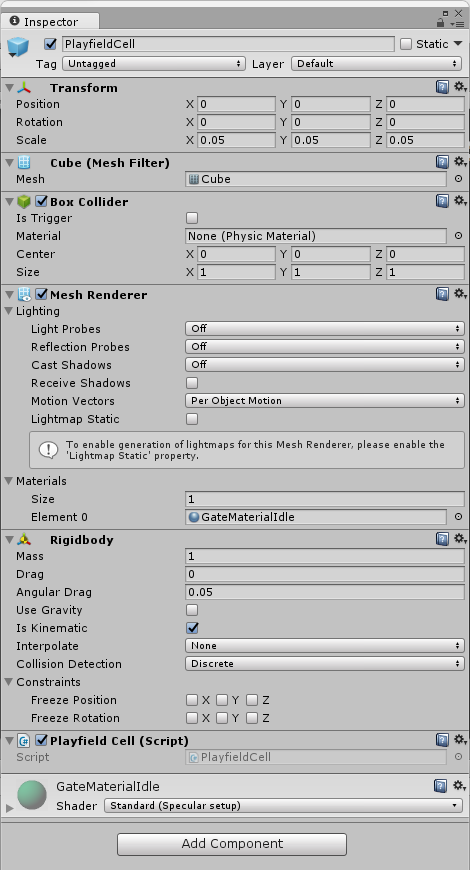Click the Mesh Filter help book icon
470x870 pixels.
coord(442,162)
